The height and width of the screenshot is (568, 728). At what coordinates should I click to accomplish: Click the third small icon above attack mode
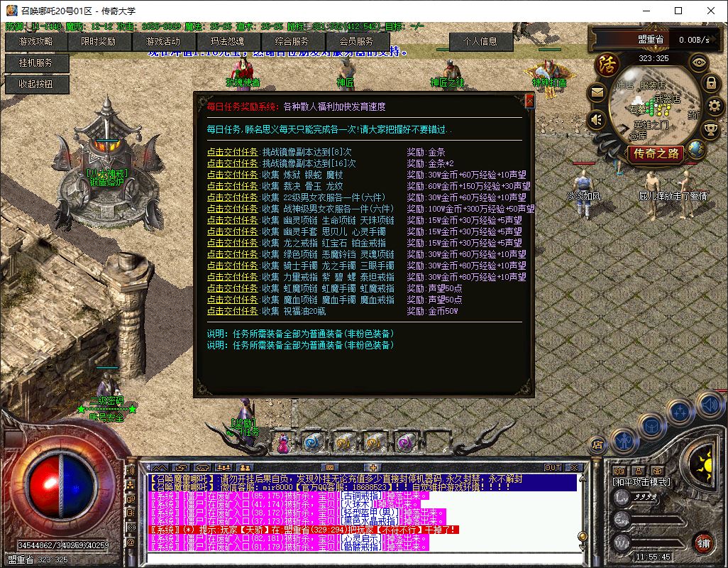657,471
